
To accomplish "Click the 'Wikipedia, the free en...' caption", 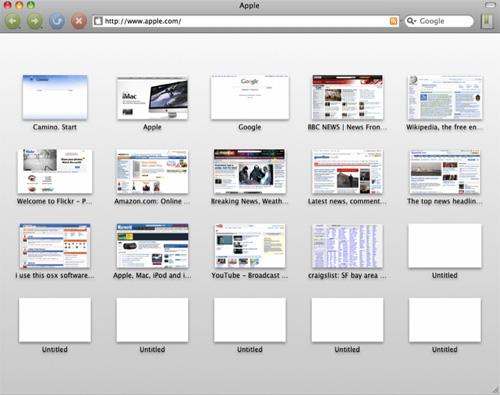I will point(445,127).
